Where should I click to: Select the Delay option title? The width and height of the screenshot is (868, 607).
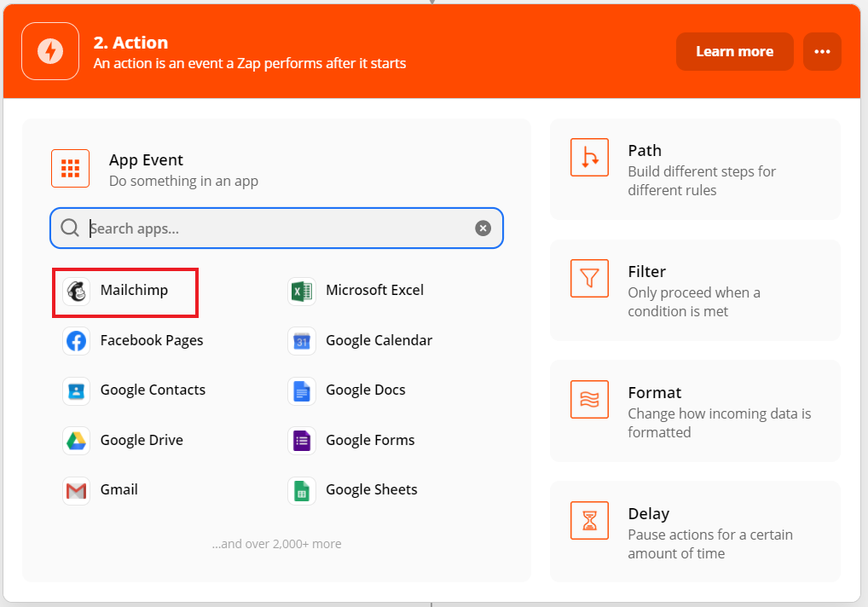649,514
